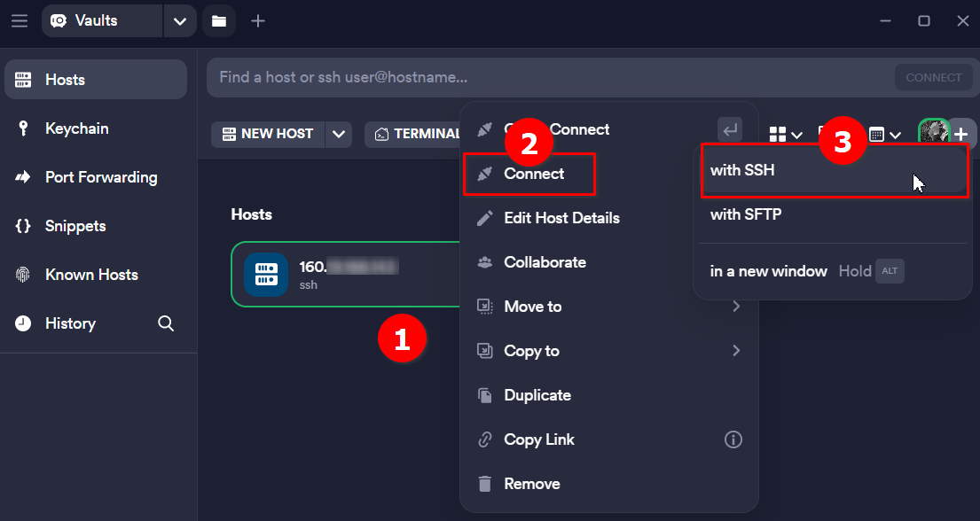Screen dimensions: 980x521
Task: Click the host server icon on the card
Action: point(266,275)
